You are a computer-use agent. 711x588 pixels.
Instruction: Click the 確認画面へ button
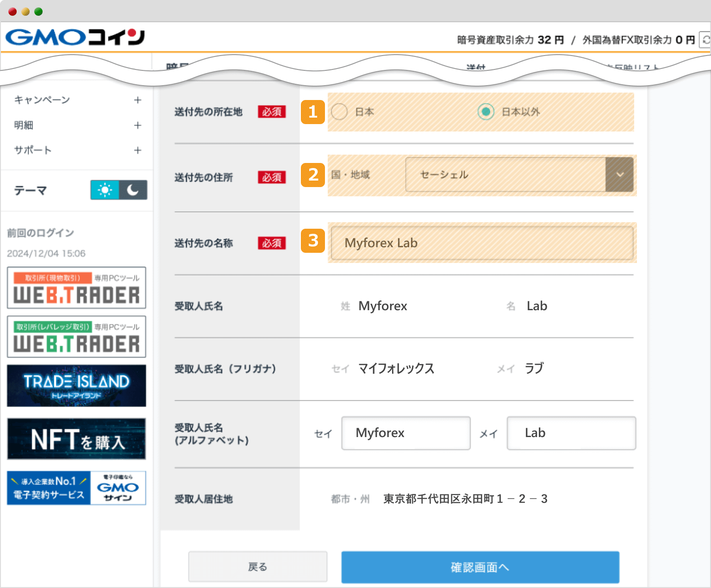480,567
